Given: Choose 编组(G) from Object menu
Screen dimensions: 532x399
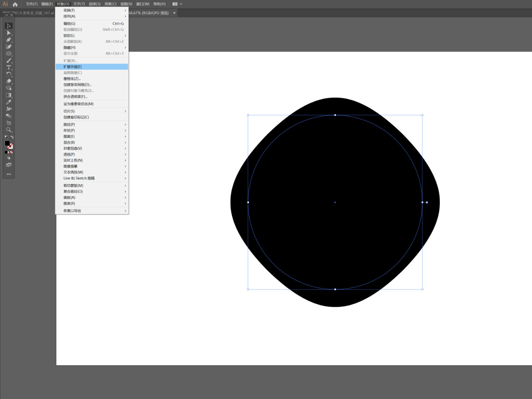Looking at the screenshot, I should click(x=92, y=23).
